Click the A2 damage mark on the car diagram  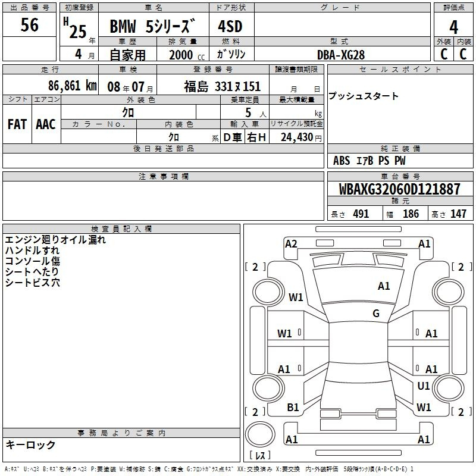(x=291, y=243)
